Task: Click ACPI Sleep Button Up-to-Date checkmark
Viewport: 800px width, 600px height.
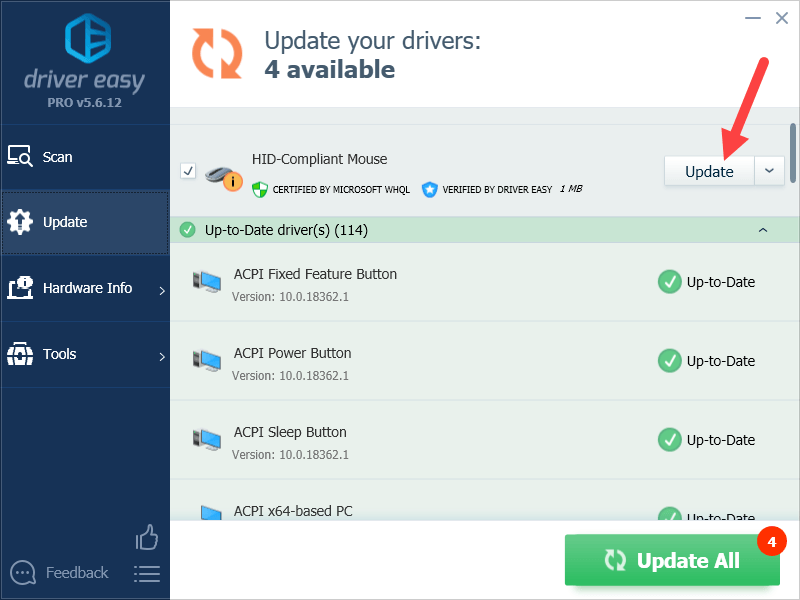Action: pyautogui.click(x=669, y=440)
